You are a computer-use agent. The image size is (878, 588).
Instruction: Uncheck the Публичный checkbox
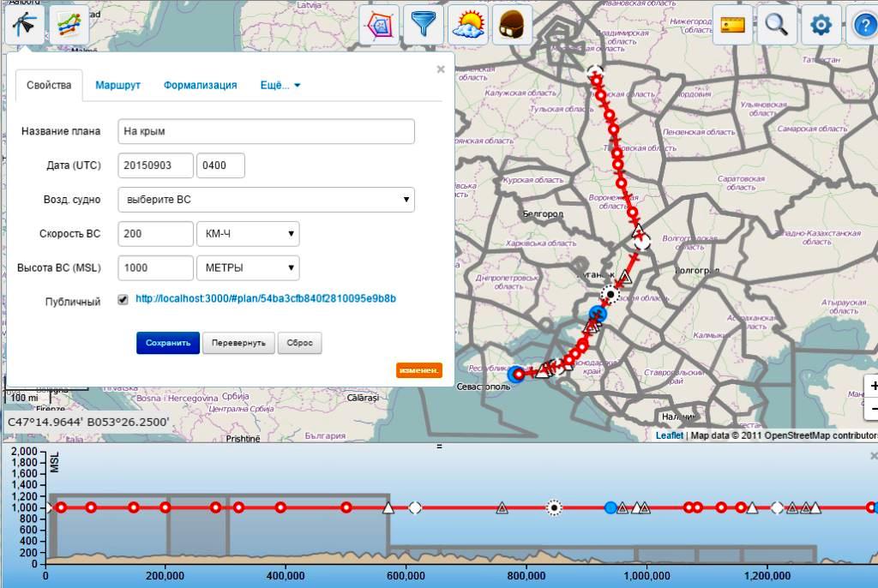pyautogui.click(x=123, y=300)
